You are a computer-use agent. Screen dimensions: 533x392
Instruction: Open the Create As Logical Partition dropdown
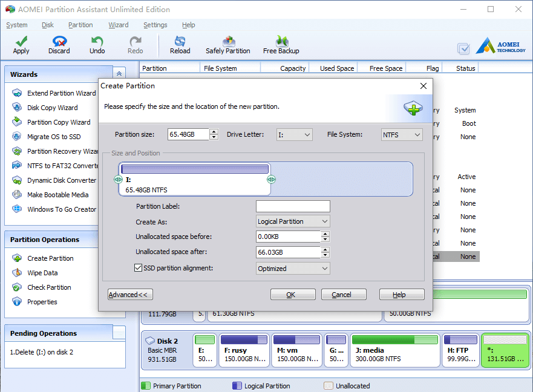[x=293, y=221]
